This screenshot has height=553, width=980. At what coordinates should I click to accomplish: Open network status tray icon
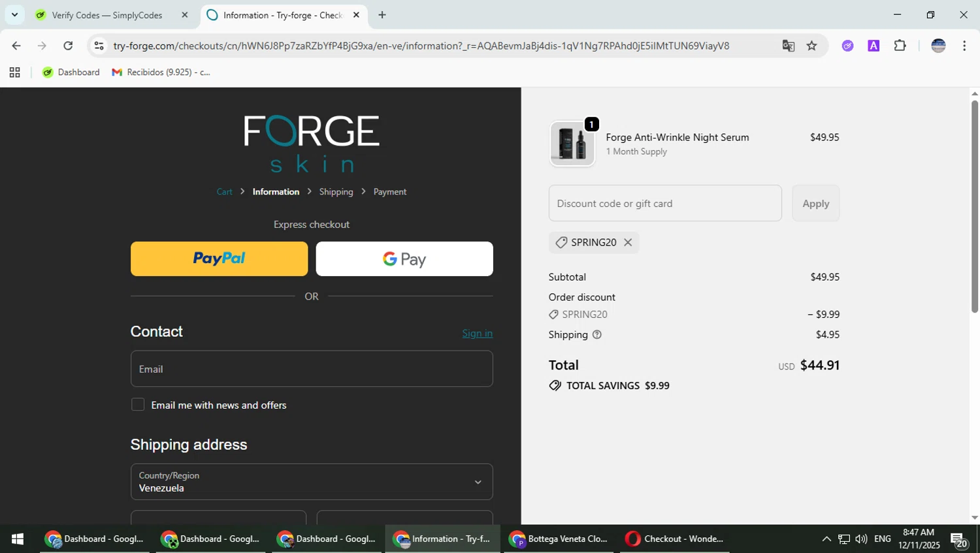pyautogui.click(x=844, y=539)
